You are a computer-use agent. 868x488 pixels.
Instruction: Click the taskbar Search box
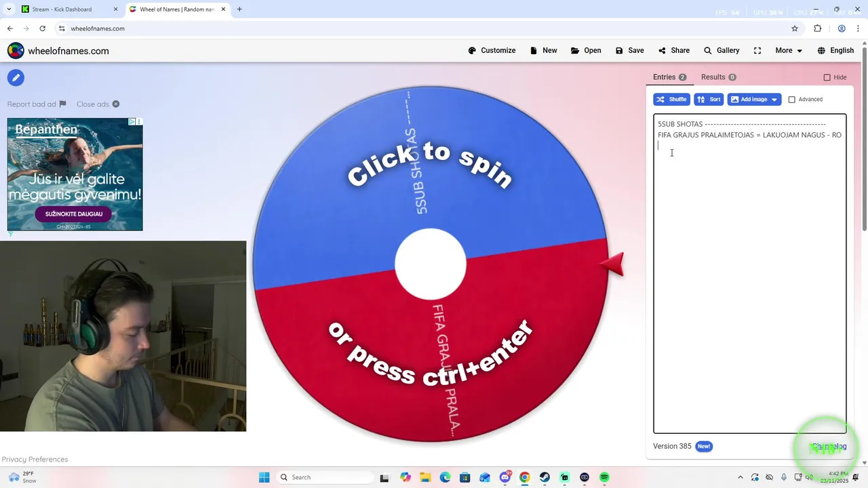point(325,477)
